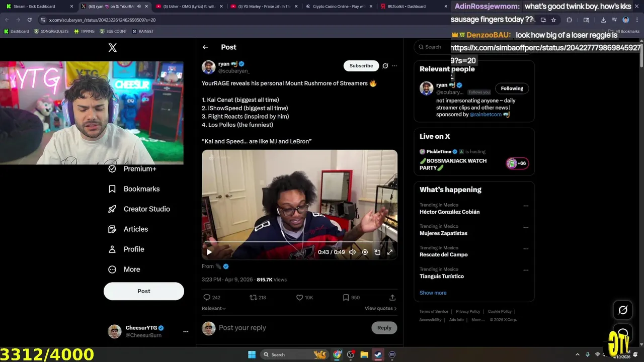644x362 pixels.
Task: Bookmark page with the star icon
Action: (x=553, y=20)
